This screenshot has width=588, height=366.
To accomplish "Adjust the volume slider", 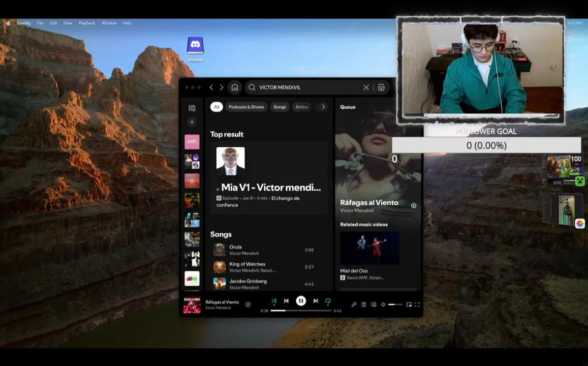I will 395,304.
